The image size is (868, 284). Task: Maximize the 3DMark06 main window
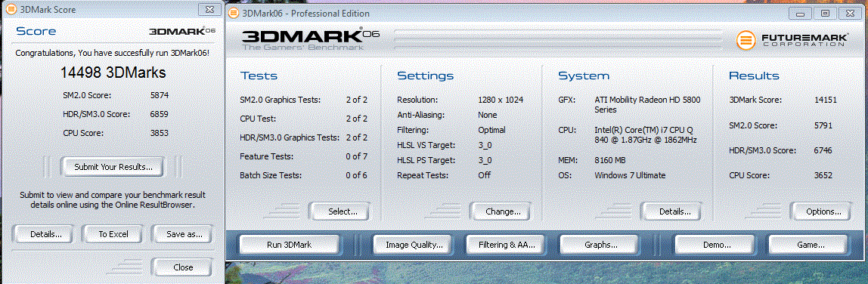coord(825,14)
